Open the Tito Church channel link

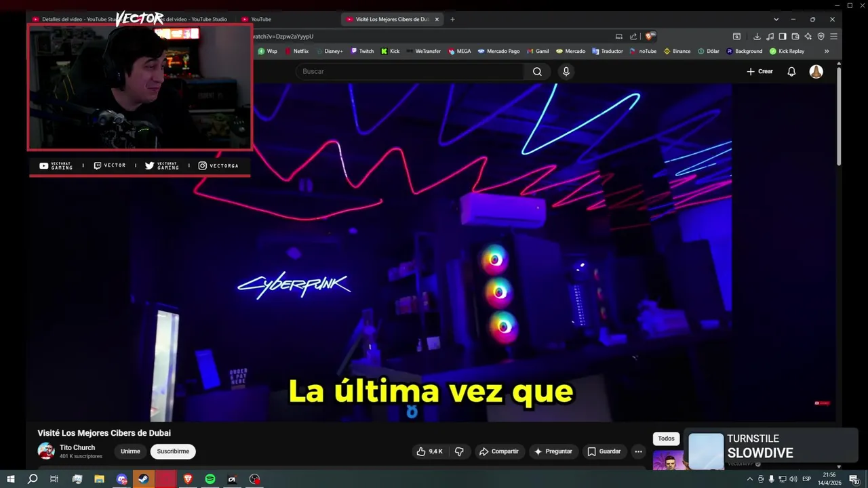point(77,447)
